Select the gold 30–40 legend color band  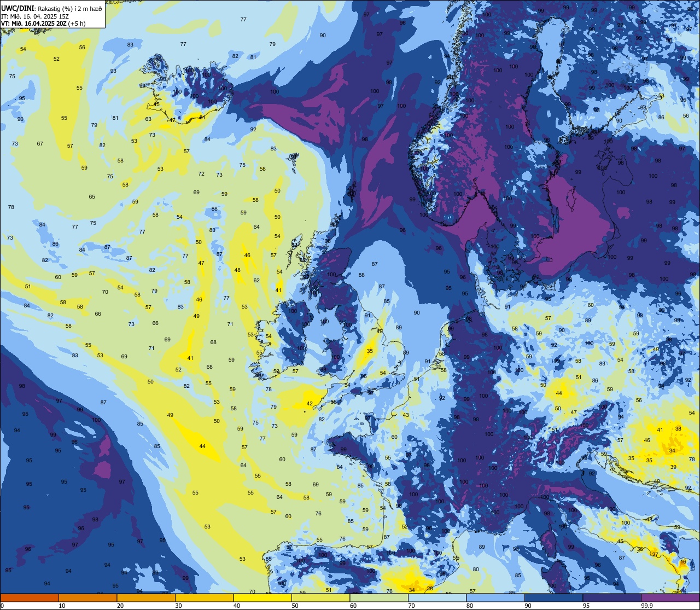[x=204, y=597]
